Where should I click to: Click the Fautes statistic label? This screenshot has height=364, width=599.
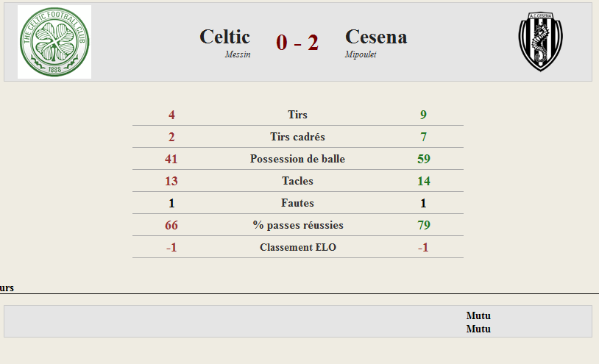point(297,203)
